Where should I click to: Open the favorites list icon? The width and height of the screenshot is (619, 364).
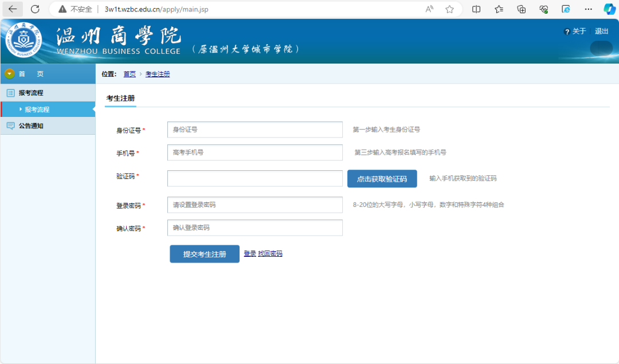499,9
